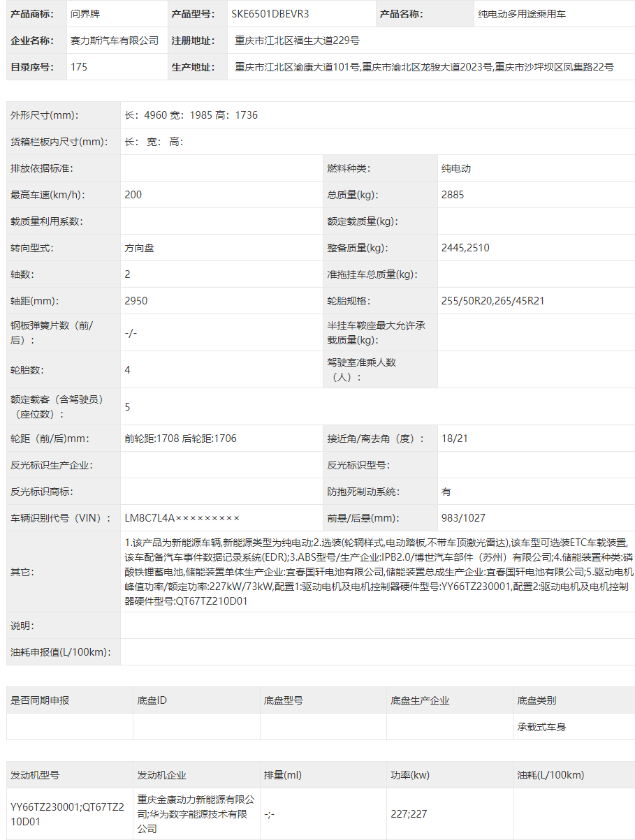This screenshot has width=635, height=840.
Task: Select track width value 前轮距:1708 后轮距:1706
Action: pos(180,439)
